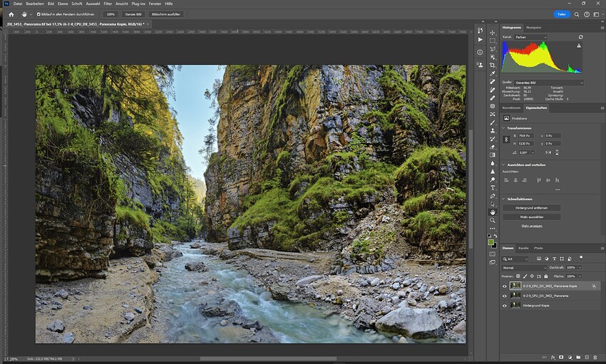The image size is (606, 364).
Task: Play the Actions panel icon
Action: pos(480,39)
